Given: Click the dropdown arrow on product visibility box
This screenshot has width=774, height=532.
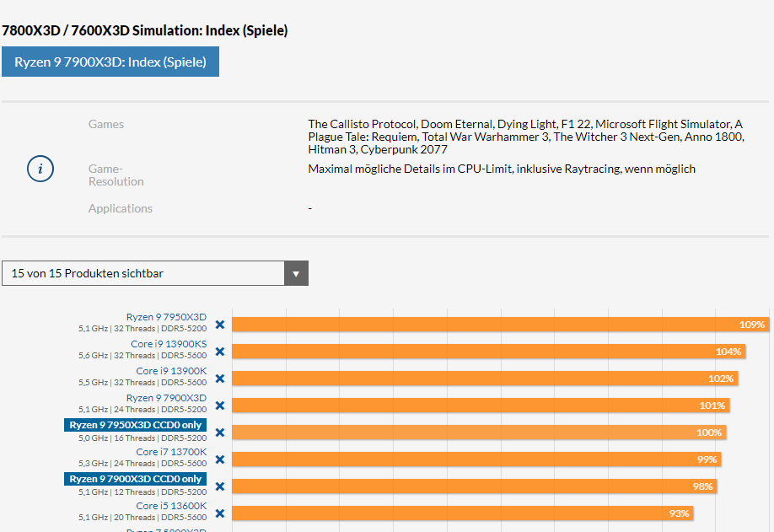Looking at the screenshot, I should point(296,273).
